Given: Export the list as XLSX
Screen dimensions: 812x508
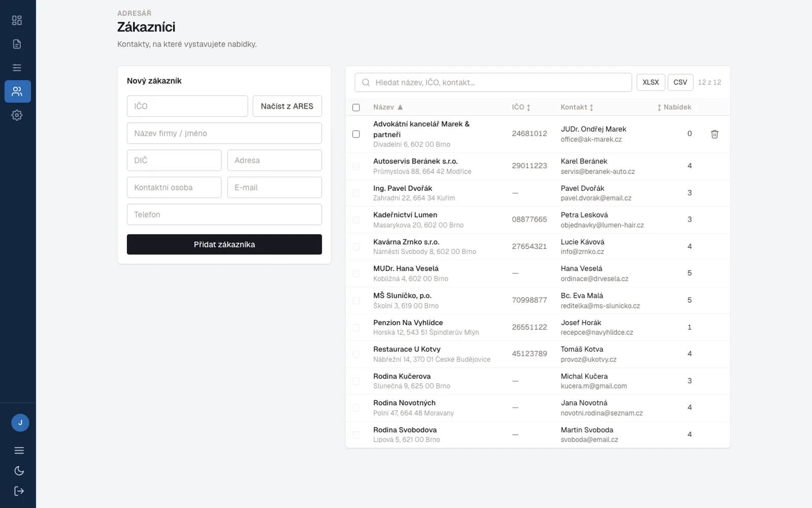Looking at the screenshot, I should tap(651, 82).
